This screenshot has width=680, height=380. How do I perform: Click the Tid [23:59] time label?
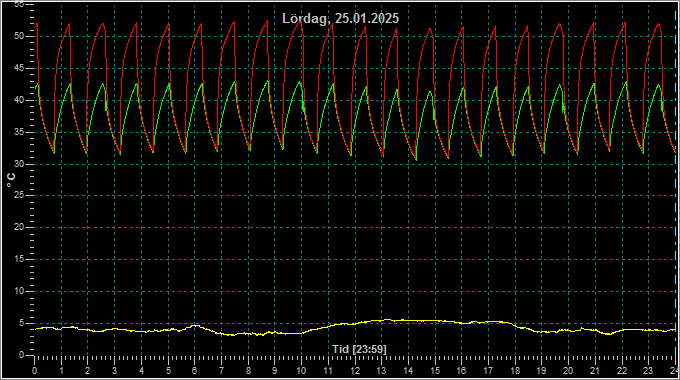coord(359,349)
